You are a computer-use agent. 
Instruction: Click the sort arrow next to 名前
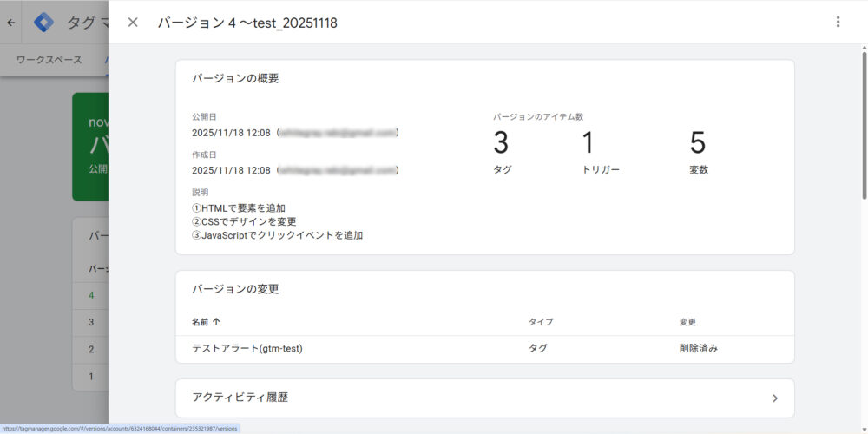click(x=216, y=322)
